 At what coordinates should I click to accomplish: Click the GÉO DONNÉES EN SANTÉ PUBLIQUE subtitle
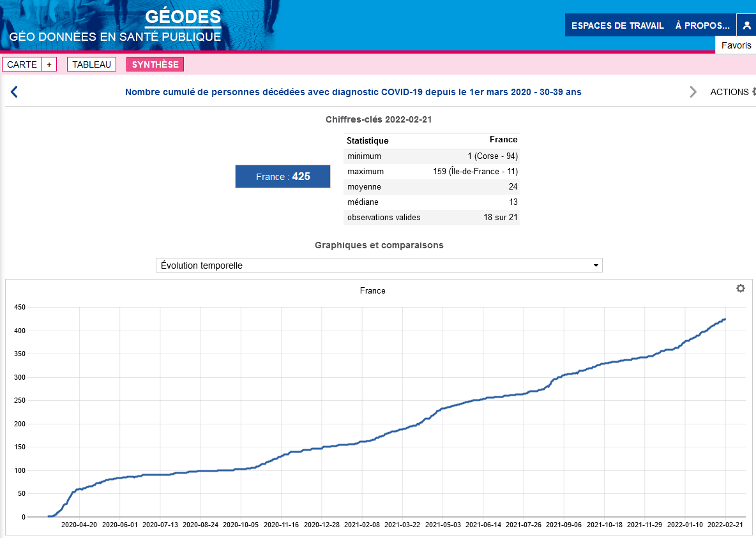tap(115, 36)
